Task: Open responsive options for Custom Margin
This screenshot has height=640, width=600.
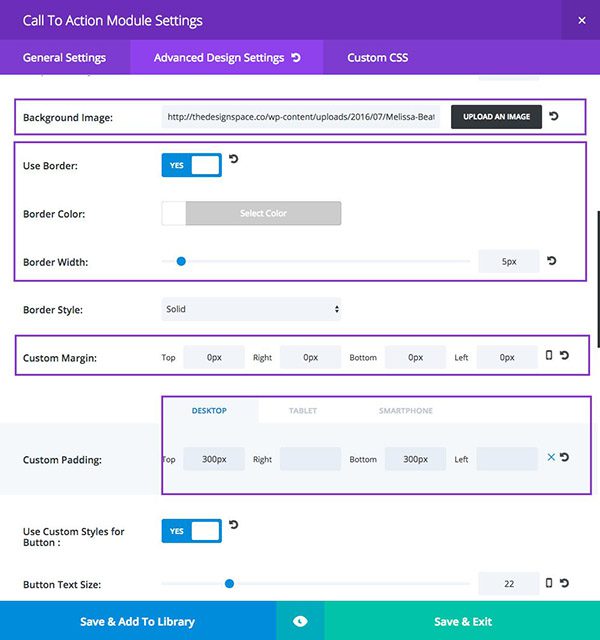Action: (x=549, y=355)
